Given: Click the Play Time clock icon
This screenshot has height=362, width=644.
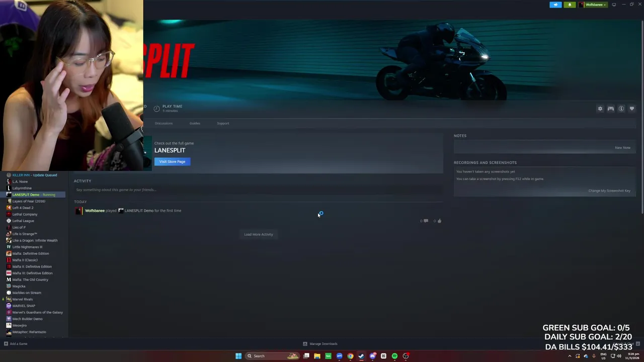Looking at the screenshot, I should pos(156,109).
